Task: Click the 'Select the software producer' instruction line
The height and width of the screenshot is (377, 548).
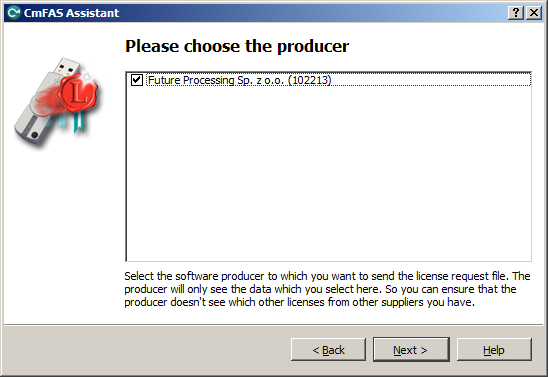Action: [x=327, y=276]
